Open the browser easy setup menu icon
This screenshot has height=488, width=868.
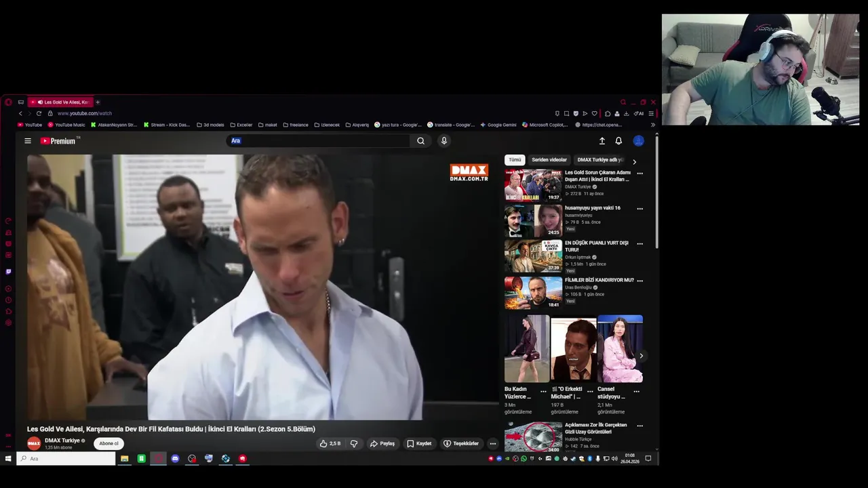coord(651,113)
